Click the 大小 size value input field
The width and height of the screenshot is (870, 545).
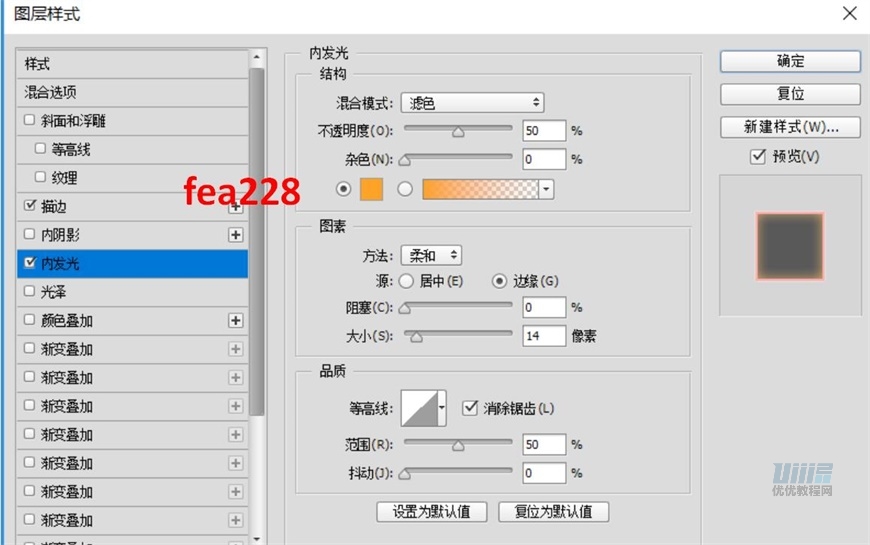(544, 336)
